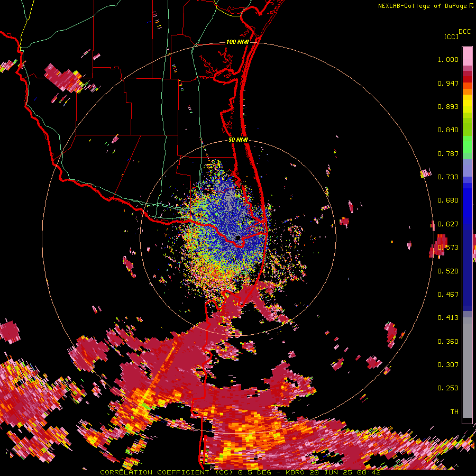476x476 pixels.
Task: Click the 00:42 time stamp in the caption
Action: [x=369, y=472]
